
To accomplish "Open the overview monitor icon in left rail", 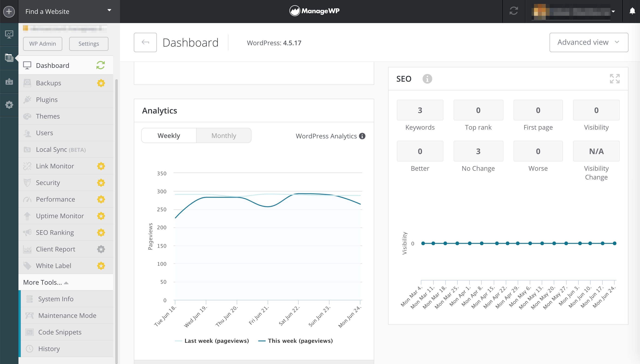I will pyautogui.click(x=9, y=34).
